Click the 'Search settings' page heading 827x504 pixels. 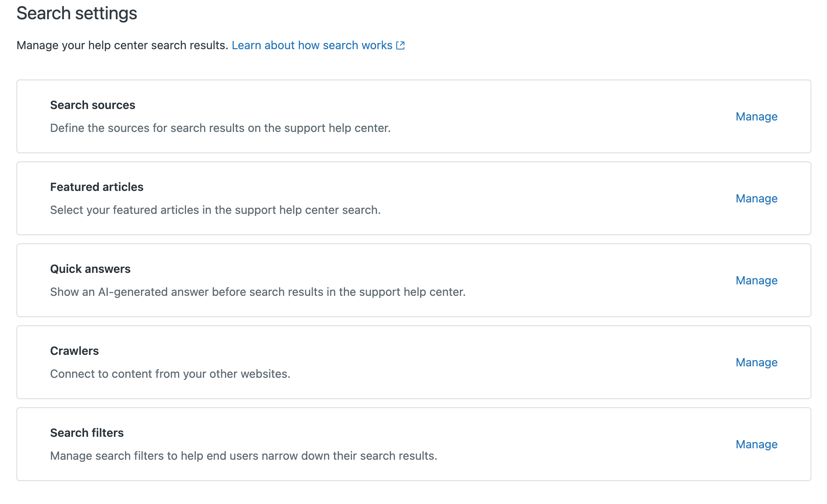point(77,14)
